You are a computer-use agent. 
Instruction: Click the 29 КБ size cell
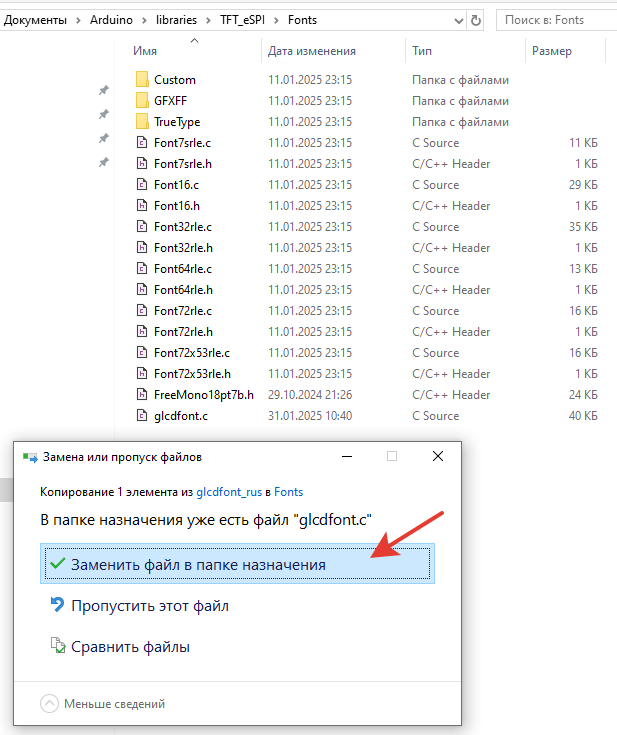[x=583, y=185]
